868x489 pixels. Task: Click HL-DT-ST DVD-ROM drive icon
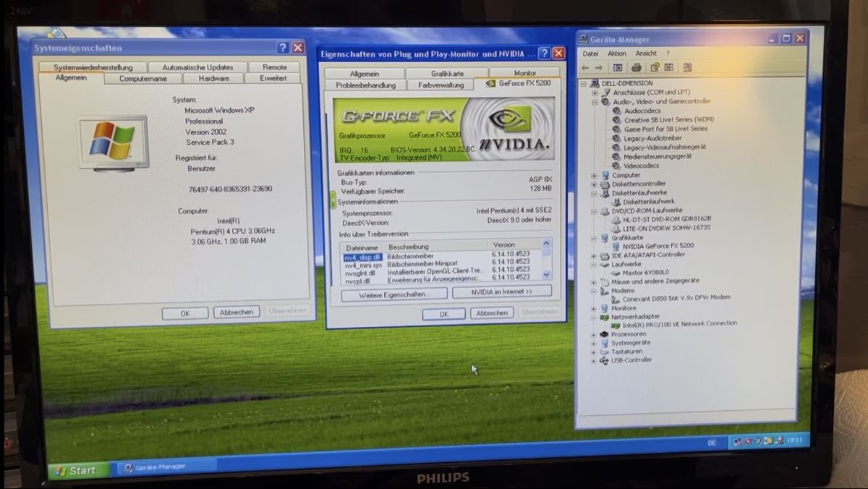point(616,219)
